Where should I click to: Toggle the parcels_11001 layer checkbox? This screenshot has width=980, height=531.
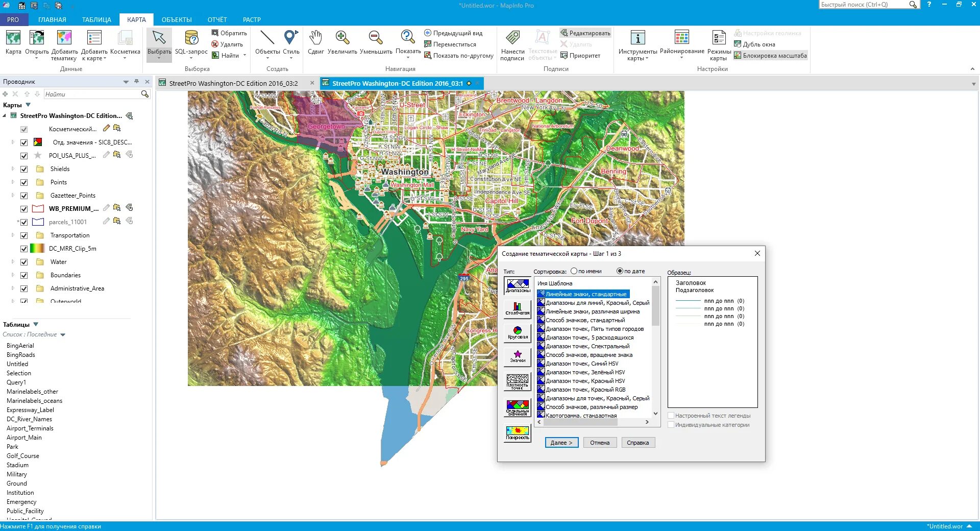tap(24, 222)
